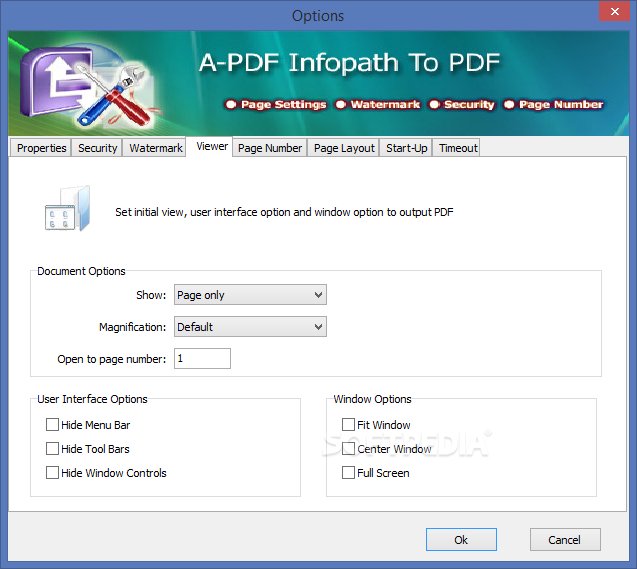Click the User Interface Options label

pos(92,399)
